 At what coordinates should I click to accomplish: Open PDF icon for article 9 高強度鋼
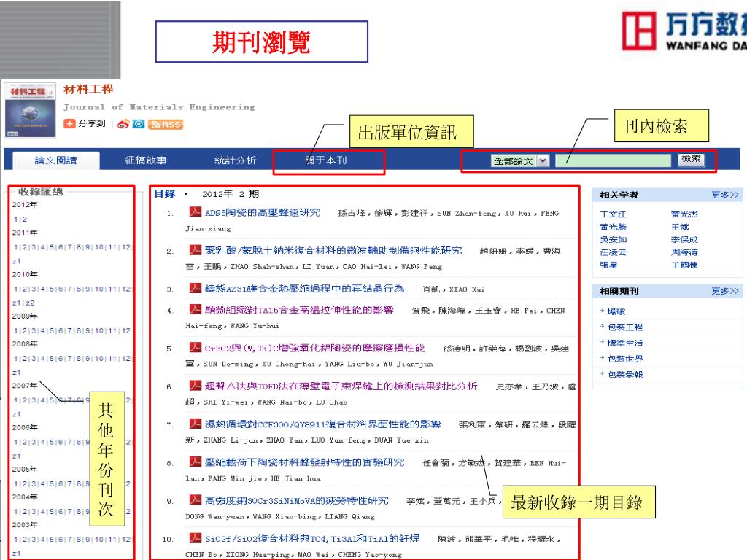(x=195, y=500)
